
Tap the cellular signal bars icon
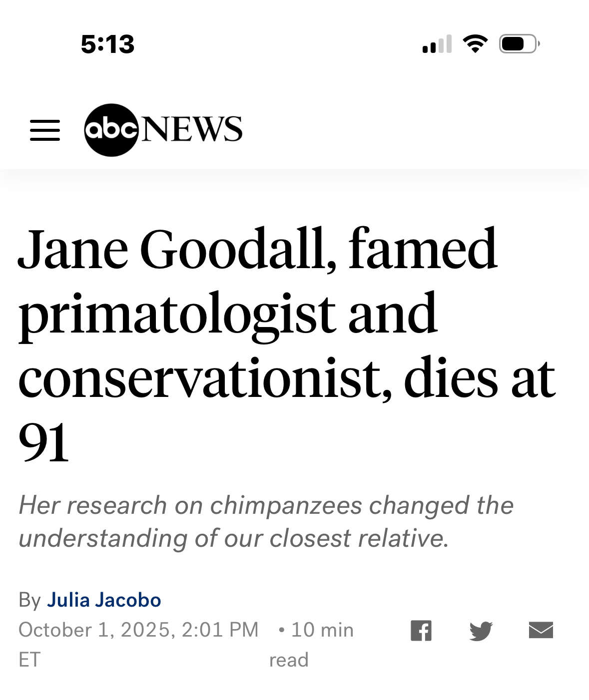[437, 44]
